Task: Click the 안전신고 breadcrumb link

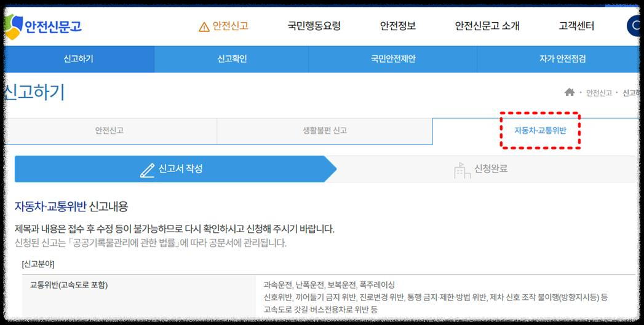Action: pos(599,93)
